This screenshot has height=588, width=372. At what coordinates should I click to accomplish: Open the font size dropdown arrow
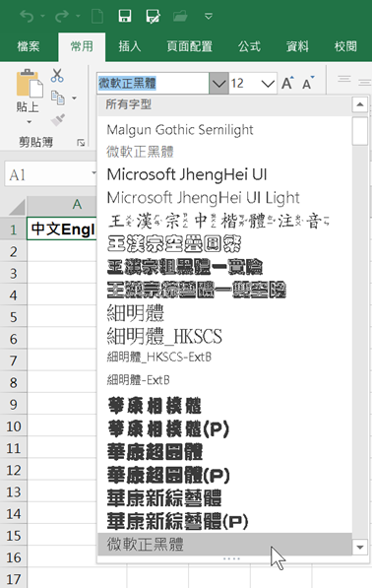tap(268, 84)
